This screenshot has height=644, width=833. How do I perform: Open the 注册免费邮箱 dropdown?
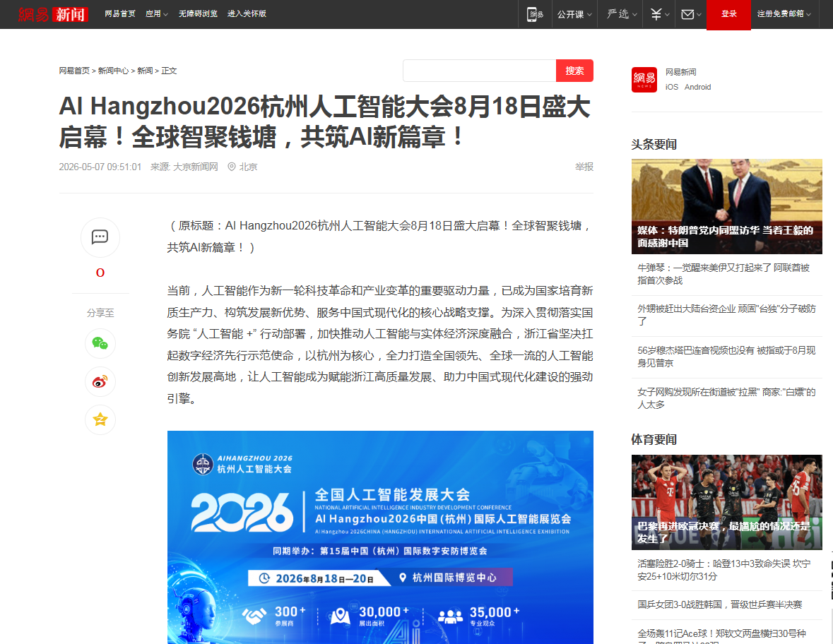(x=784, y=14)
